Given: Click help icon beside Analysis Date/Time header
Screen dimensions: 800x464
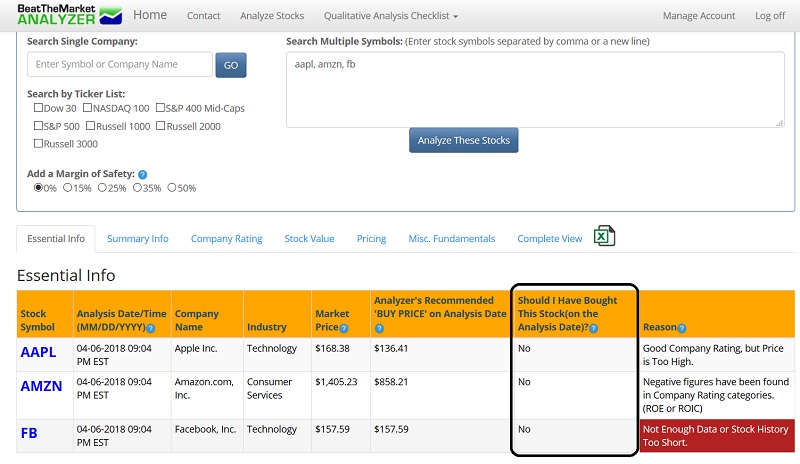Looking at the screenshot, I should point(151,328).
